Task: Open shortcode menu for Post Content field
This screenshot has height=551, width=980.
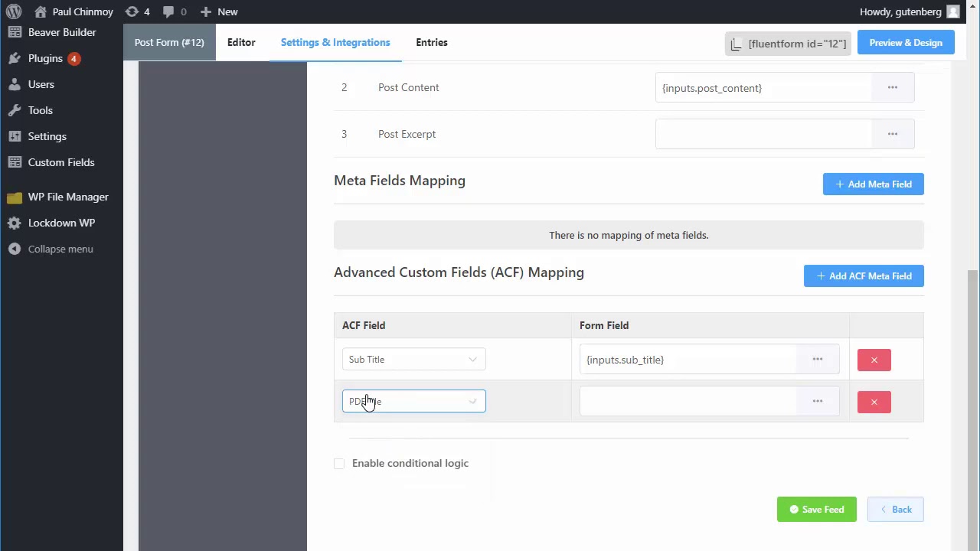Action: pyautogui.click(x=893, y=88)
